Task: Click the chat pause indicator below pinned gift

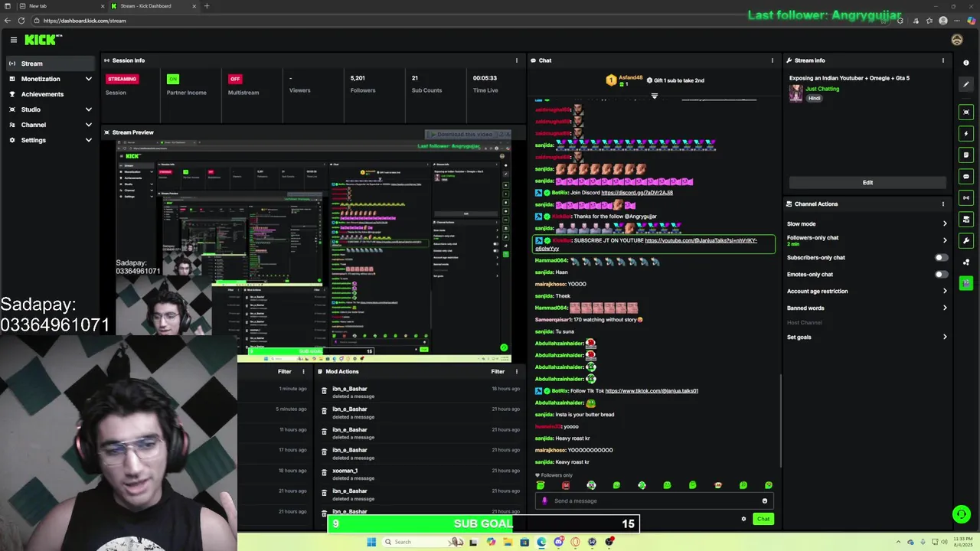Action: point(654,96)
